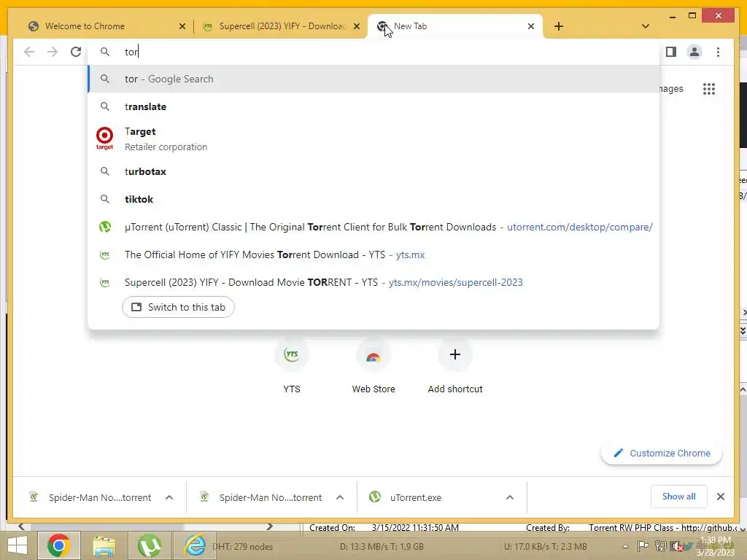Open the tab search chevron

pyautogui.click(x=646, y=26)
